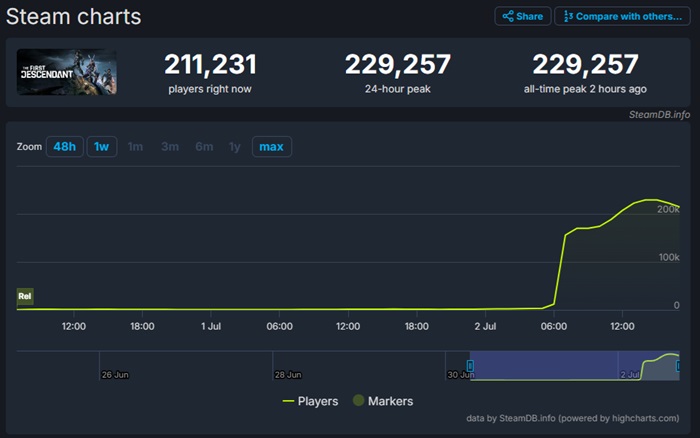
Task: Click the all-time peak 2 hours ago label
Action: pyautogui.click(x=585, y=89)
